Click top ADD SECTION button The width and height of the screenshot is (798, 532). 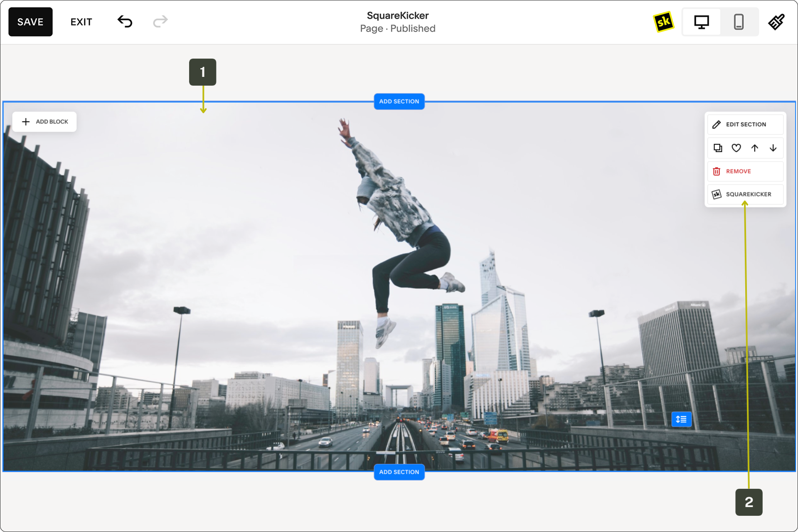click(x=399, y=101)
